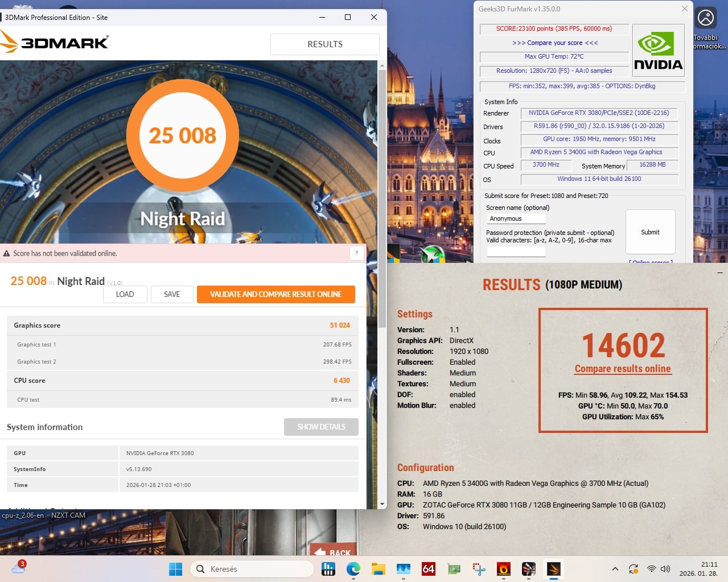Open the További információk desktop icon
This screenshot has width=728, height=582.
point(706,28)
